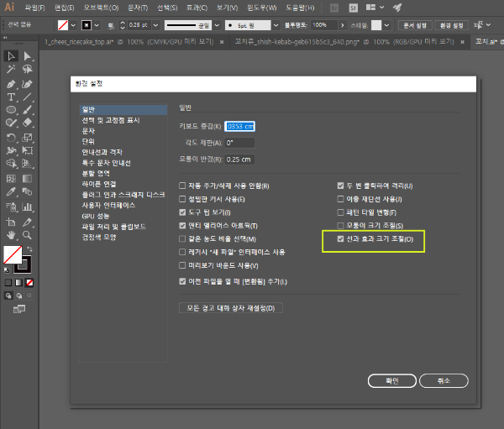Select 사용자 인터페이스 preferences category
Screen dimensions: 504x429
coord(108,205)
